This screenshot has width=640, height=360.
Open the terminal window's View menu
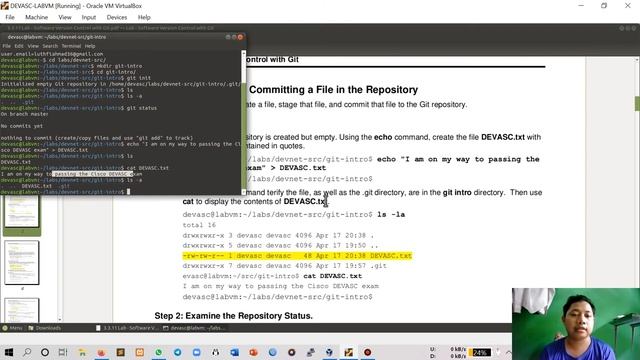pos(33,46)
